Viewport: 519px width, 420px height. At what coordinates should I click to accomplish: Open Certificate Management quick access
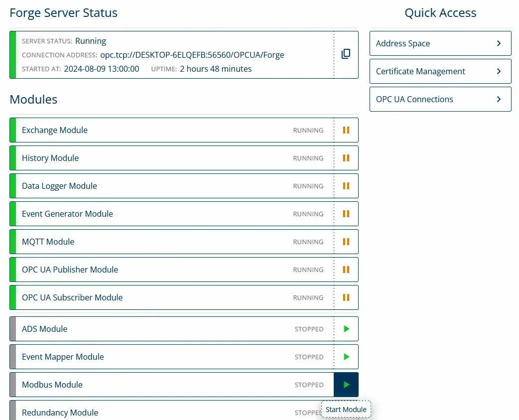[x=440, y=71]
